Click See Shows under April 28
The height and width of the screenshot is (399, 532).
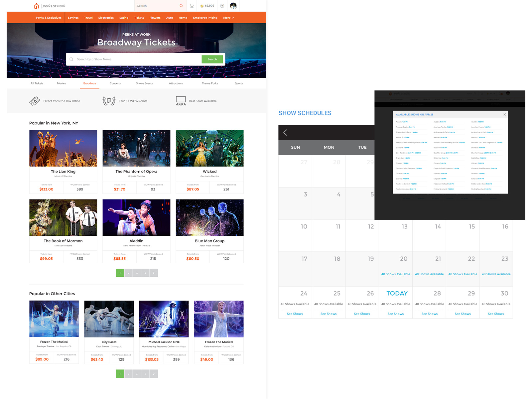click(x=429, y=314)
